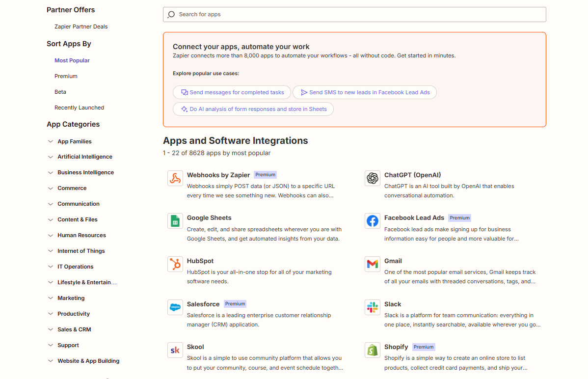Open the HubSpot title link
The image size is (588, 379).
point(200,261)
